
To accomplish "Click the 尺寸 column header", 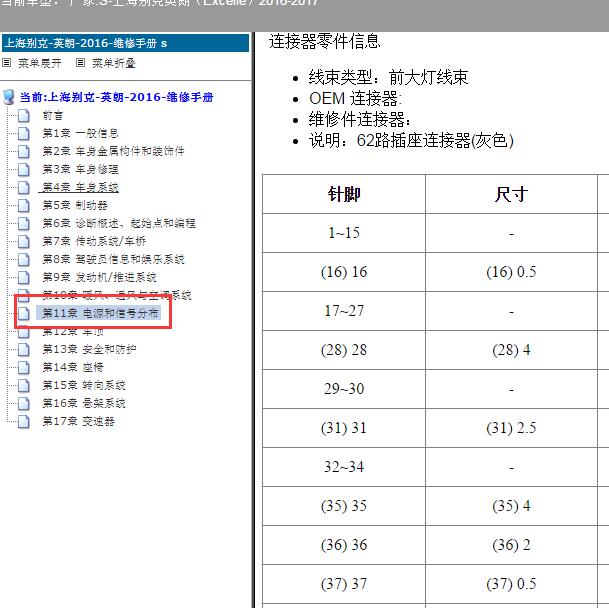I will [511, 194].
